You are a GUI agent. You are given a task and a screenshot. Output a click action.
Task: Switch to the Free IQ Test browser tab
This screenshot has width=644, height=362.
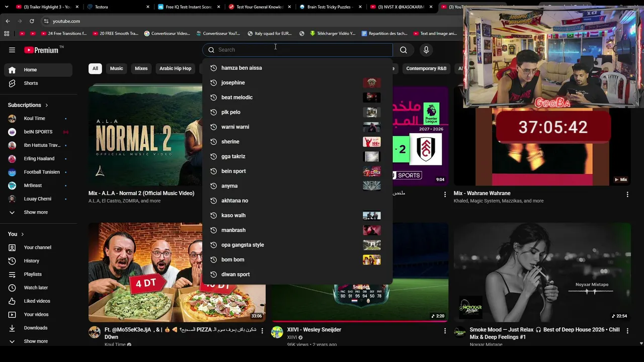(189, 7)
